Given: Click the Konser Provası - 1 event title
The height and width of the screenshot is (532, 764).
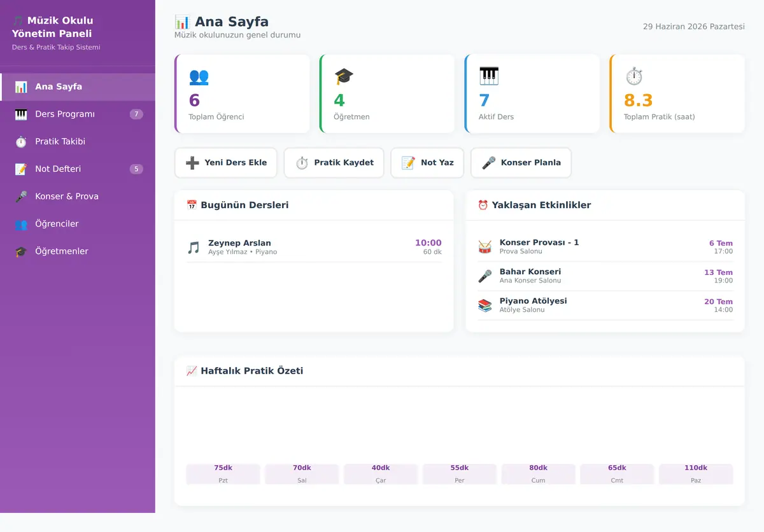Looking at the screenshot, I should (539, 242).
